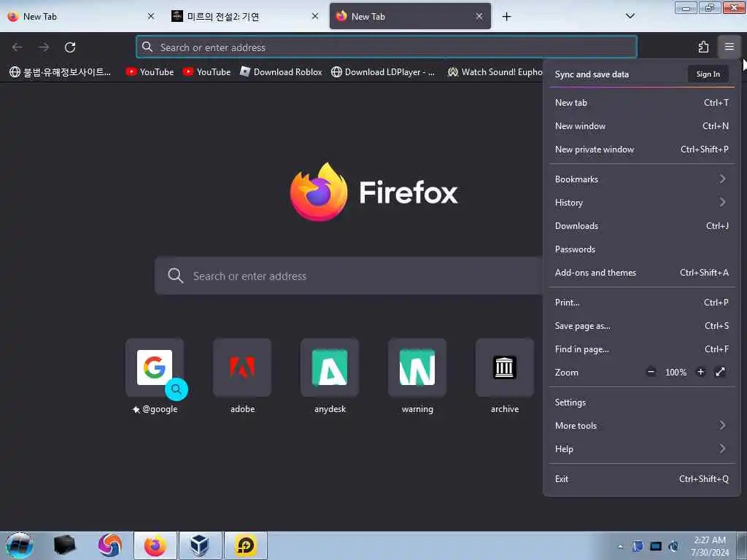This screenshot has width=747, height=560.
Task: Open Passwords from menu
Action: 642,249
